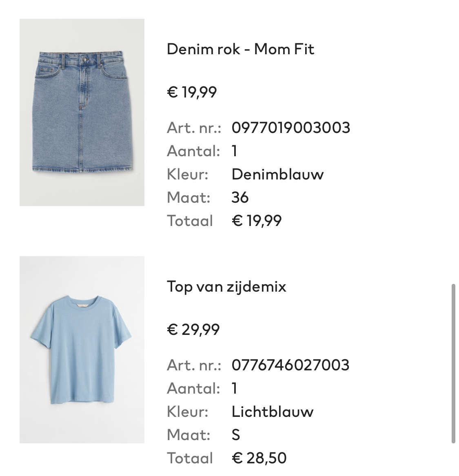Viewport: 459px width, 476px height.
Task: Click the € 29,99 top price
Action: click(193, 330)
